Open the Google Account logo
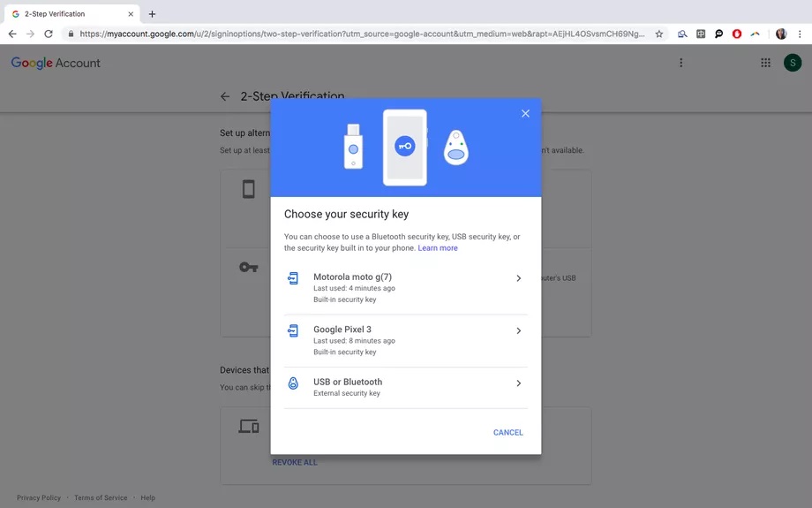Image resolution: width=812 pixels, height=508 pixels. tap(56, 63)
